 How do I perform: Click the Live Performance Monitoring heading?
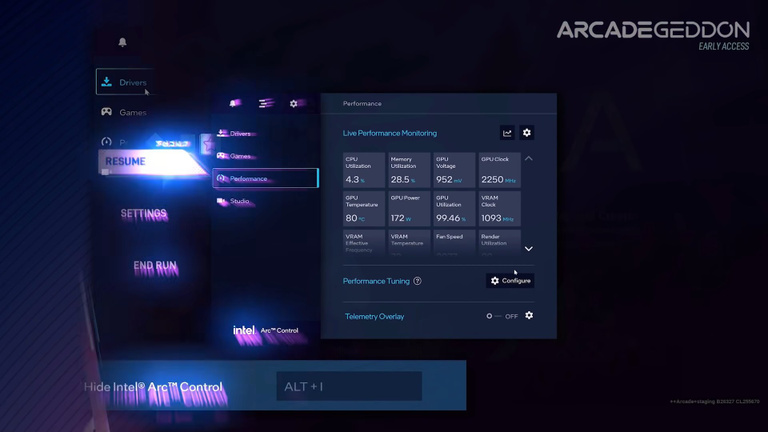point(390,133)
